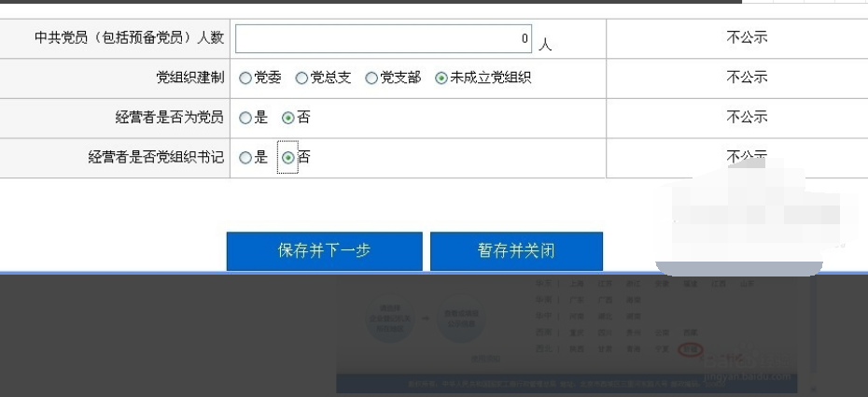The height and width of the screenshot is (397, 868).
Task: Click the 保存并下一步 button
Action: tap(325, 251)
